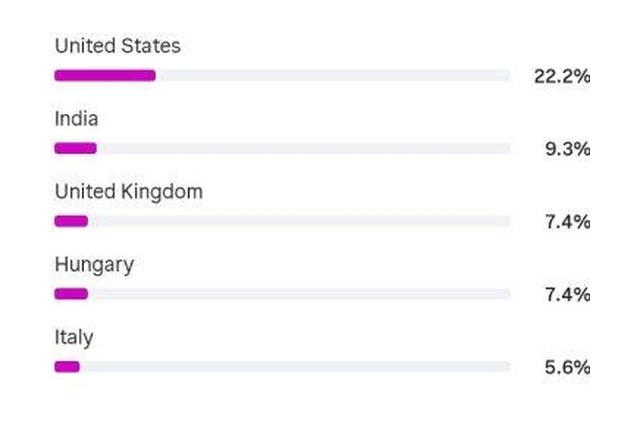Image resolution: width=640 pixels, height=440 pixels.
Task: Select the India country label
Action: tap(76, 119)
